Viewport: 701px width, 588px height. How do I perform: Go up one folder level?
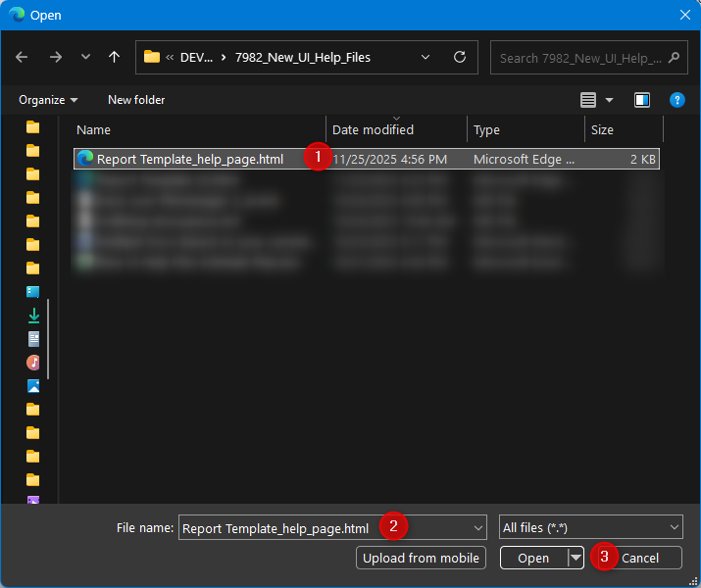pyautogui.click(x=114, y=57)
